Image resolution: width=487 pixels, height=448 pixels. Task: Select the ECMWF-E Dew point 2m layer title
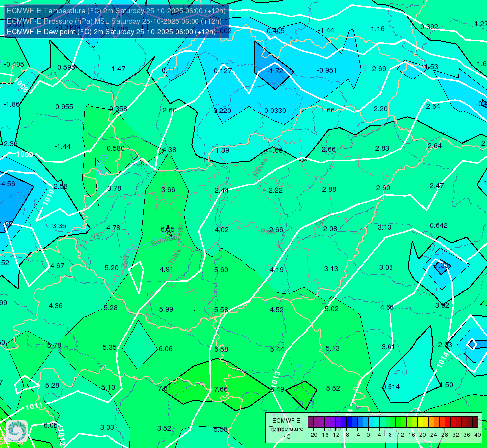tap(111, 32)
